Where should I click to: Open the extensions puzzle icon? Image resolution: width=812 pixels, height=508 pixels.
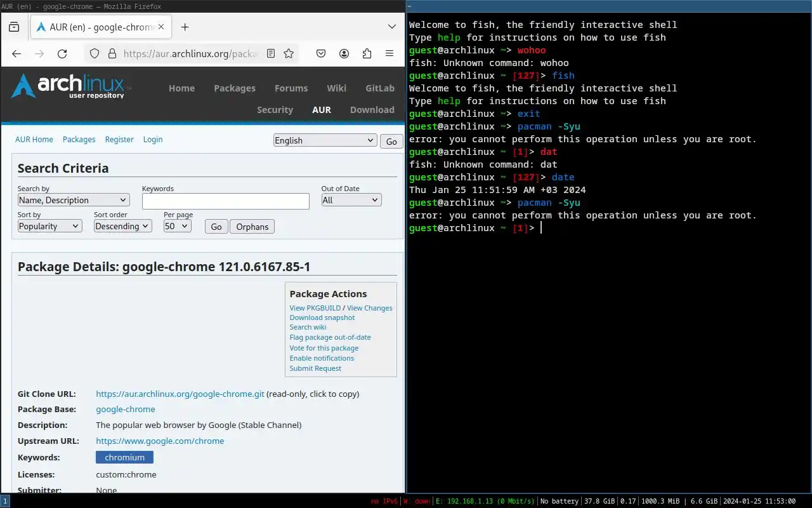click(367, 54)
